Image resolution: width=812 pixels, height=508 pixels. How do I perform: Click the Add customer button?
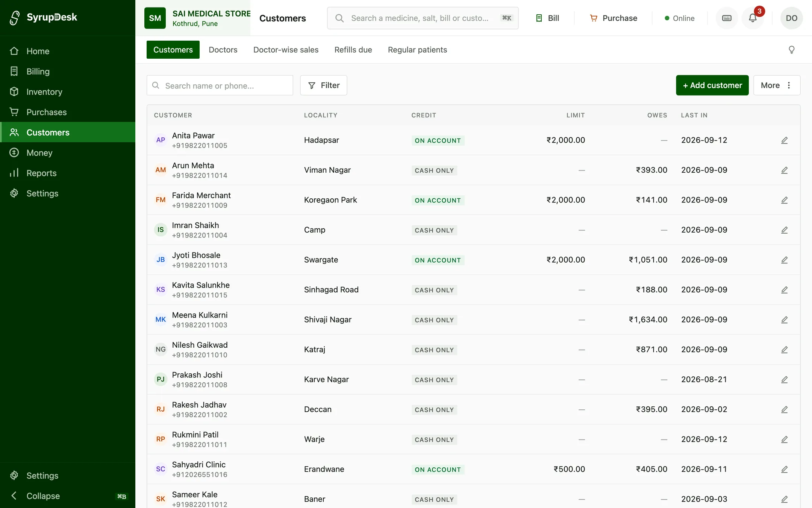click(x=712, y=85)
